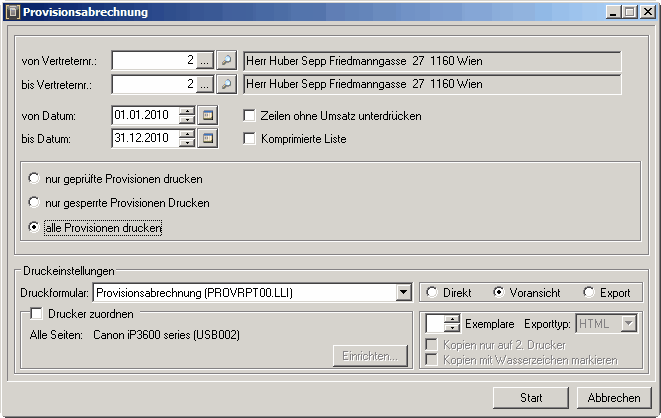Open calendar picker for von Datum
The width and height of the screenshot is (661, 418).
[x=208, y=116]
